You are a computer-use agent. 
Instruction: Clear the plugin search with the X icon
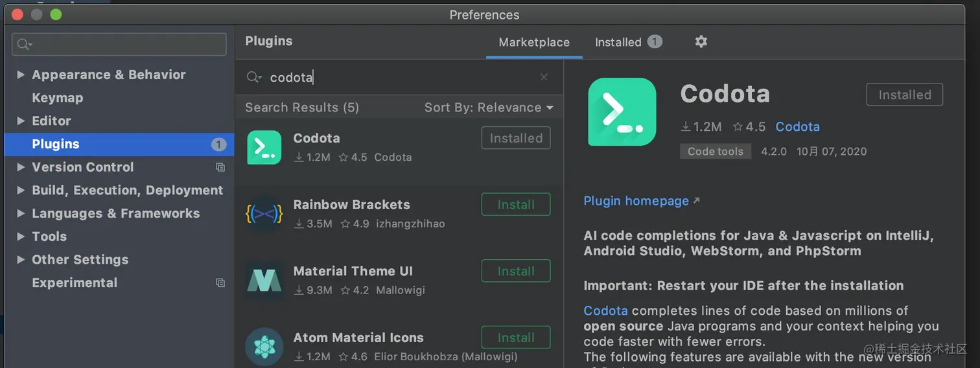[544, 78]
